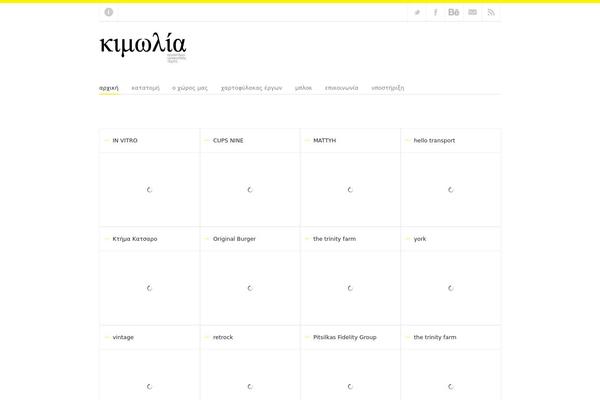Open the επικοινωνία menu item

point(341,88)
